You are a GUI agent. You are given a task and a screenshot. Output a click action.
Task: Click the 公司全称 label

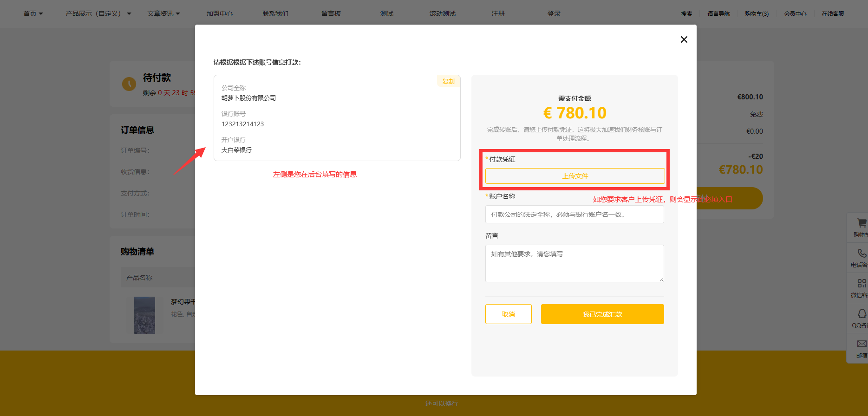tap(234, 88)
